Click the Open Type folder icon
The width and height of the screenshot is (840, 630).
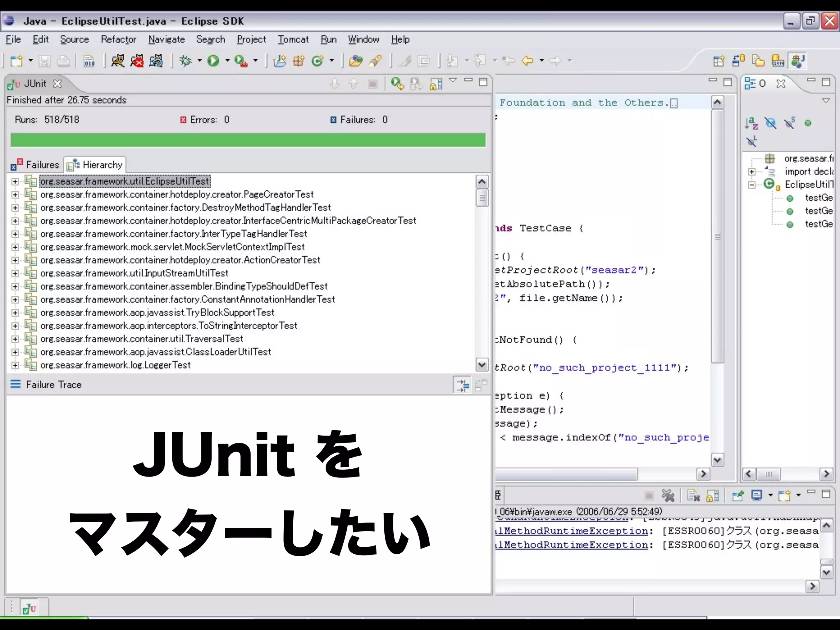(x=356, y=61)
